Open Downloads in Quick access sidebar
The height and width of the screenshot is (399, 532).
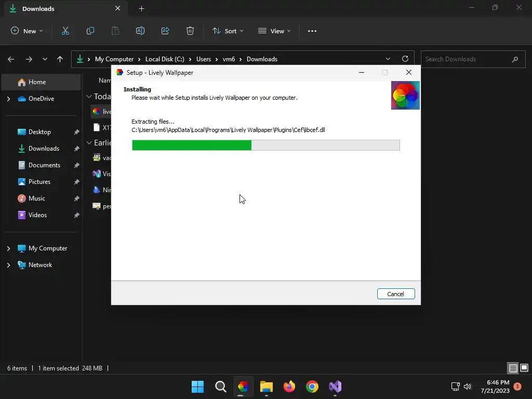tap(44, 149)
